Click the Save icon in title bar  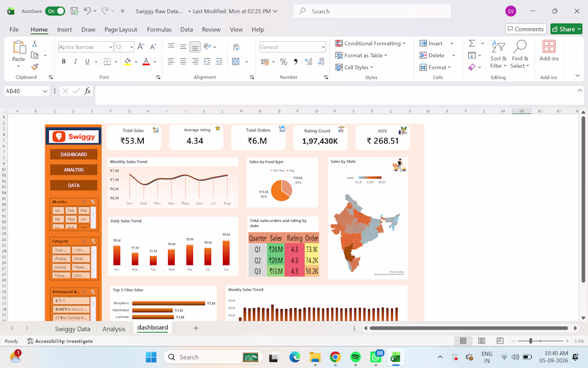coord(74,11)
